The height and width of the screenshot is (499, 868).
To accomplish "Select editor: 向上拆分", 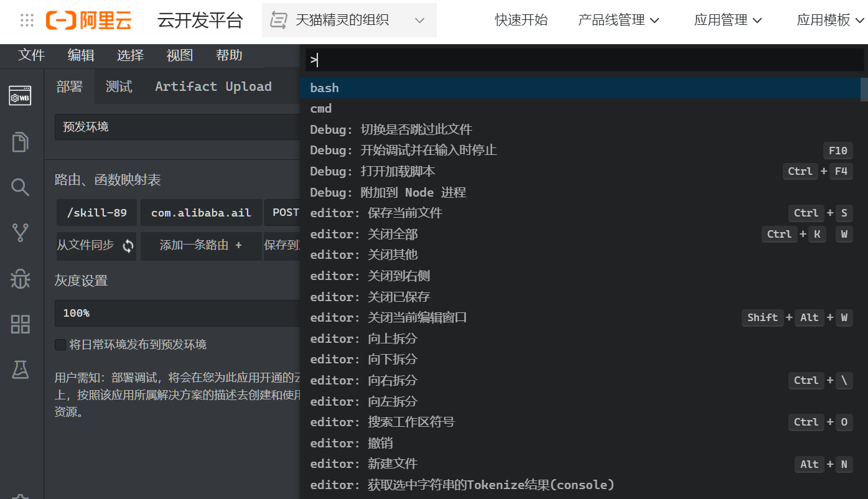I will tap(580, 339).
